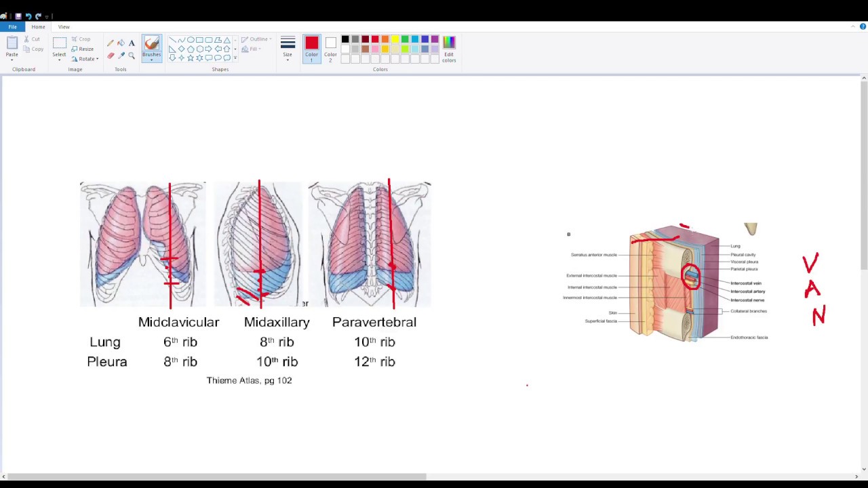Open Paint Help question mark icon
The image size is (868, 488).
[x=863, y=26]
